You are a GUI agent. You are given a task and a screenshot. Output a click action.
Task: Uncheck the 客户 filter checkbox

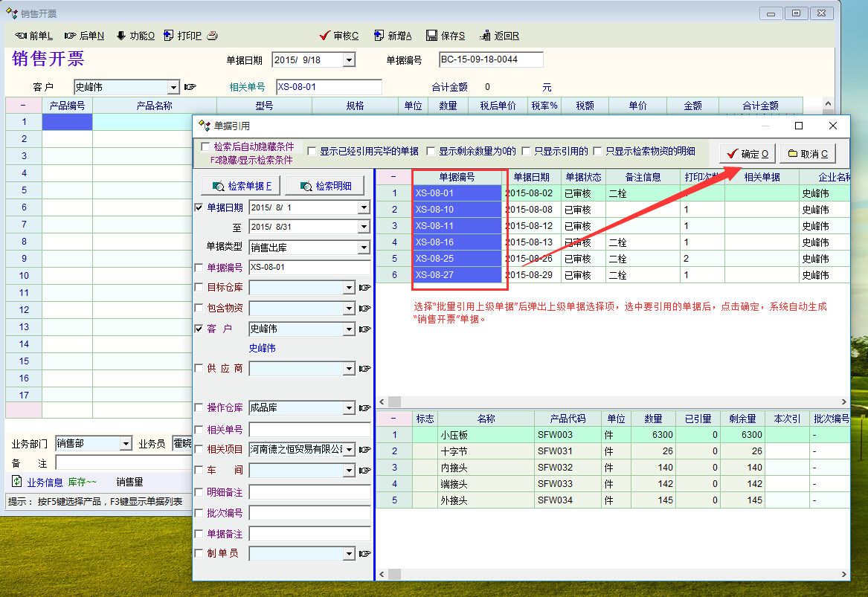click(x=199, y=329)
